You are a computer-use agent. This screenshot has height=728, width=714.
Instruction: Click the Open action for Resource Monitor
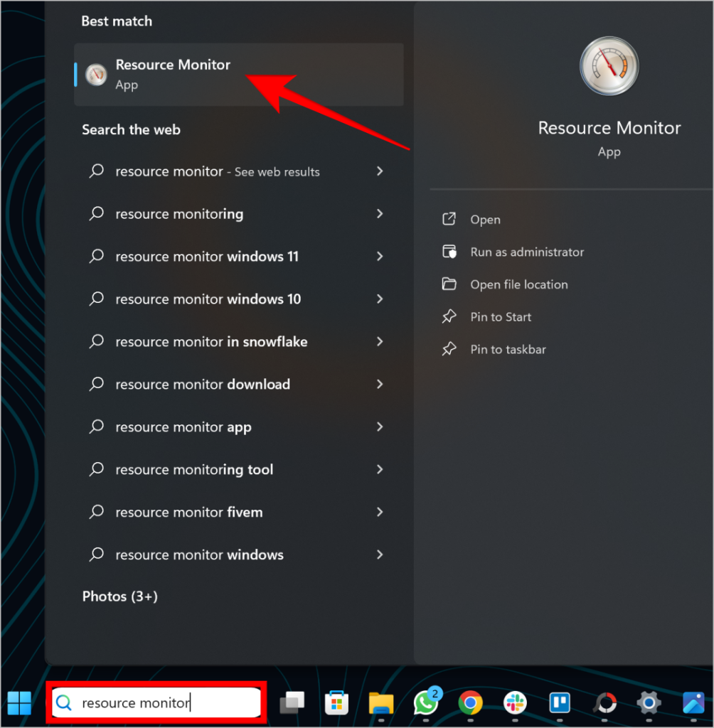485,219
